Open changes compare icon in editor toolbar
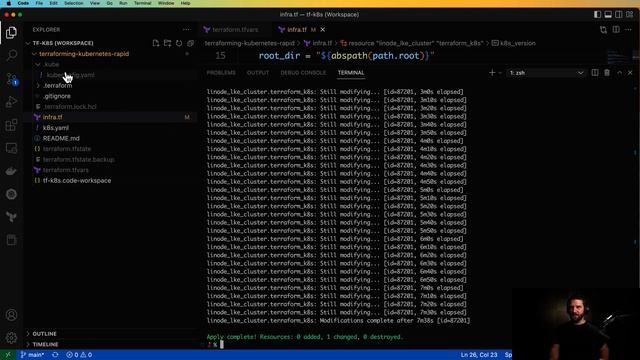 tap(603, 30)
